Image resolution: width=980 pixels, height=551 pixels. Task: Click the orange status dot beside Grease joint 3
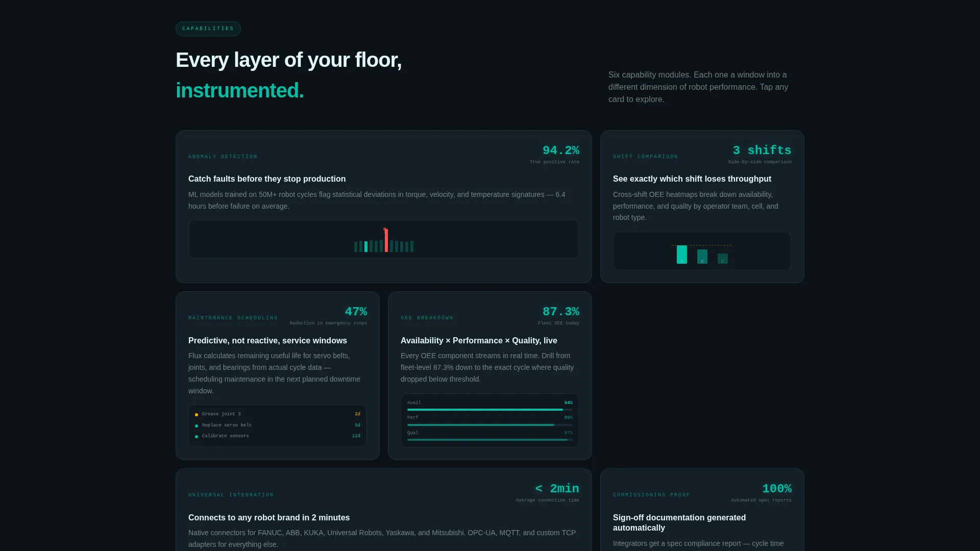pos(197,415)
